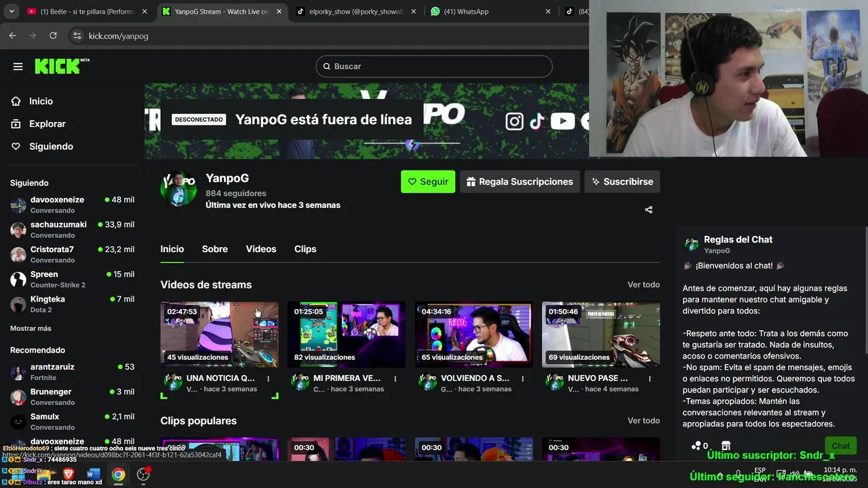Open the NUEVO PASE ... video title
The image size is (868, 488).
(x=598, y=378)
